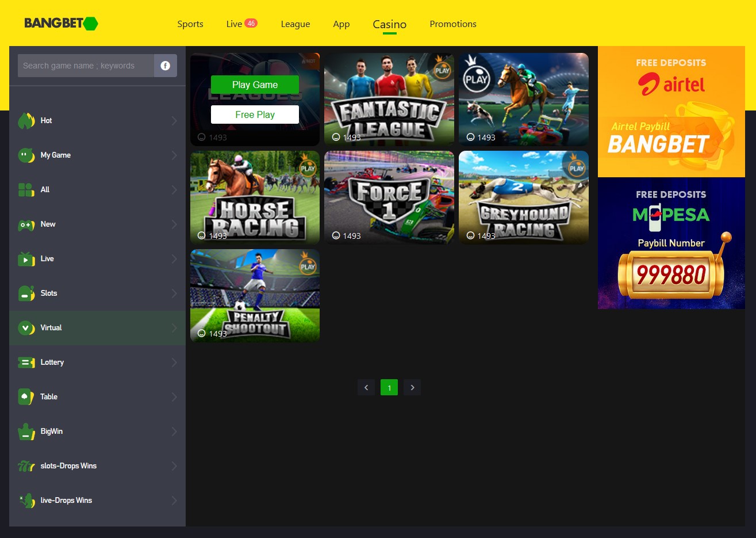Expand the Hot category chevron
Screen dimensions: 756x538
(x=174, y=121)
